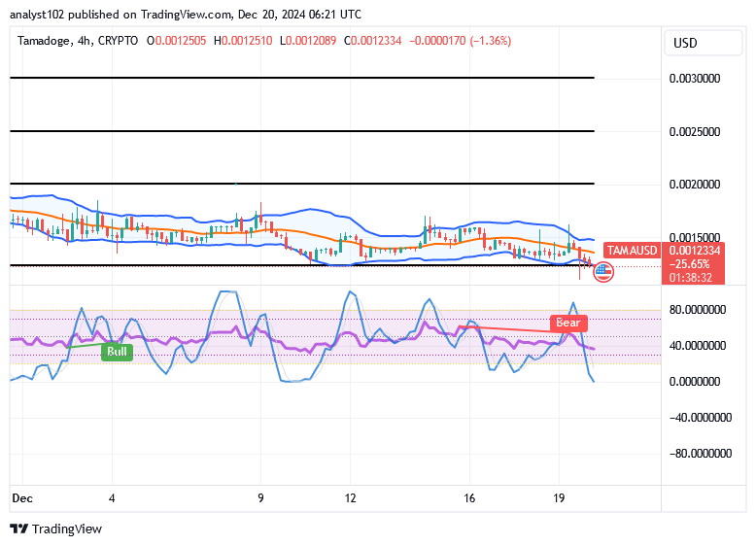
Task: Click the TradingView logo at the bottom
Action: [56, 529]
